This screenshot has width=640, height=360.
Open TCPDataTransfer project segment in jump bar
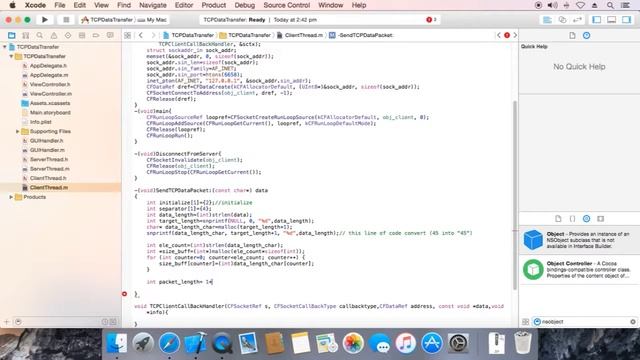(188, 36)
